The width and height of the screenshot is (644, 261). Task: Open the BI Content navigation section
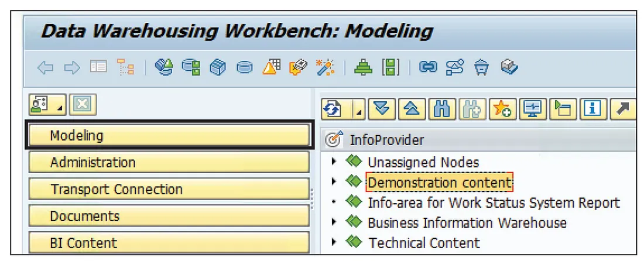(169, 242)
